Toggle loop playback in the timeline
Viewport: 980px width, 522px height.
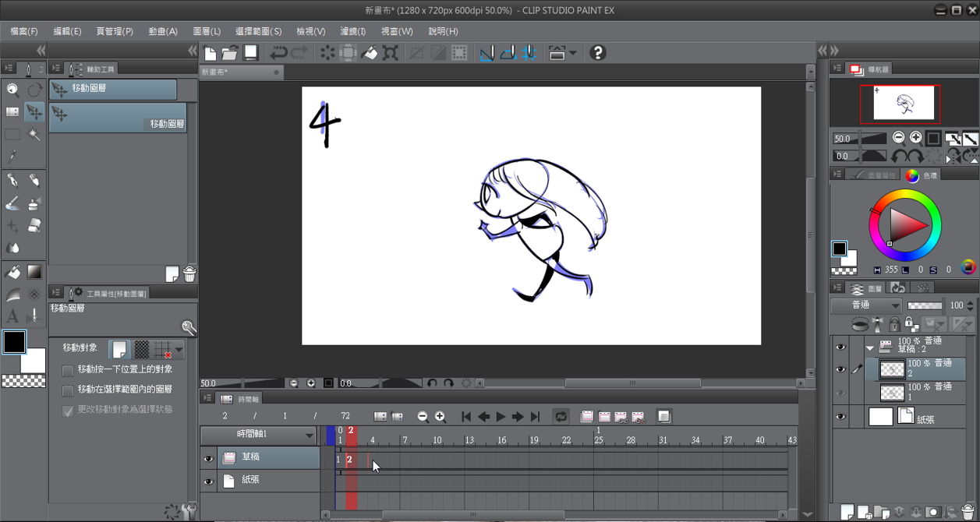click(561, 417)
